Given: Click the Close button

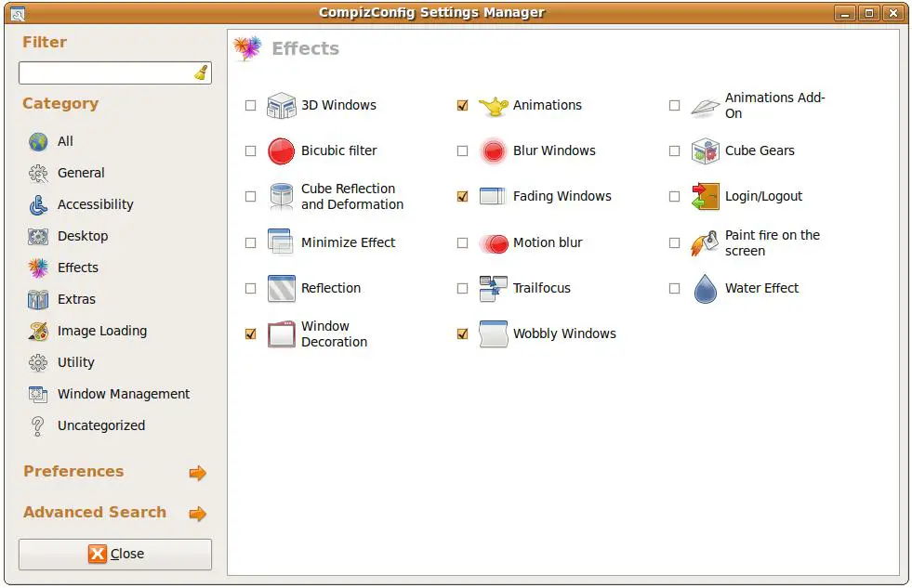Looking at the screenshot, I should [x=114, y=554].
